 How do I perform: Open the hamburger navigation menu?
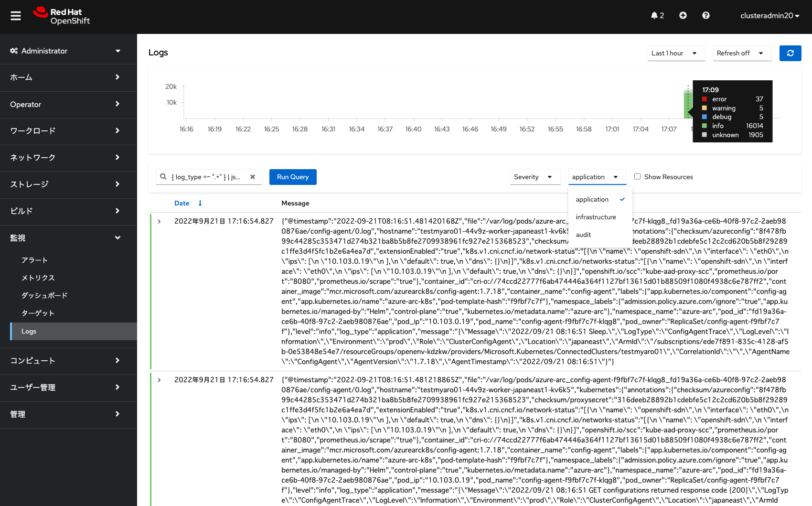[16, 16]
